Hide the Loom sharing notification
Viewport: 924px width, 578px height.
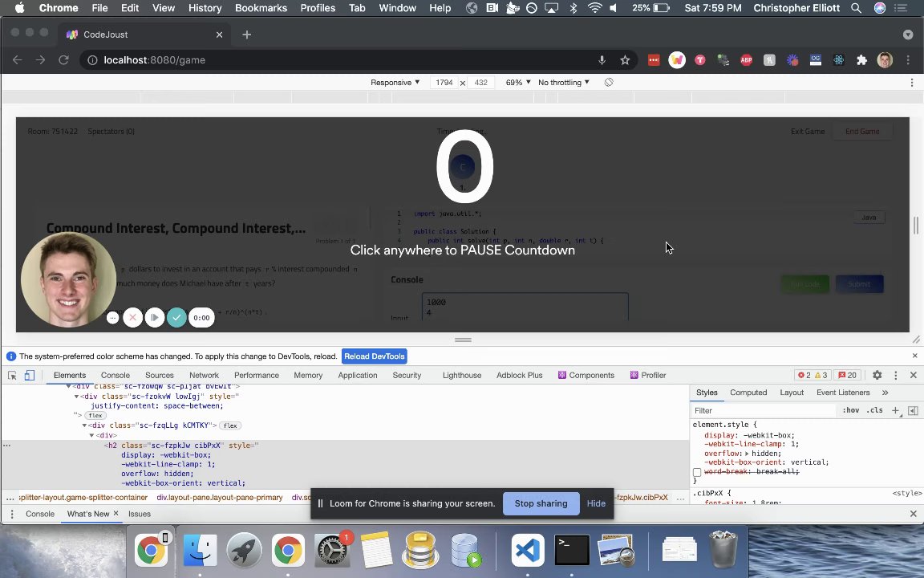tap(596, 503)
